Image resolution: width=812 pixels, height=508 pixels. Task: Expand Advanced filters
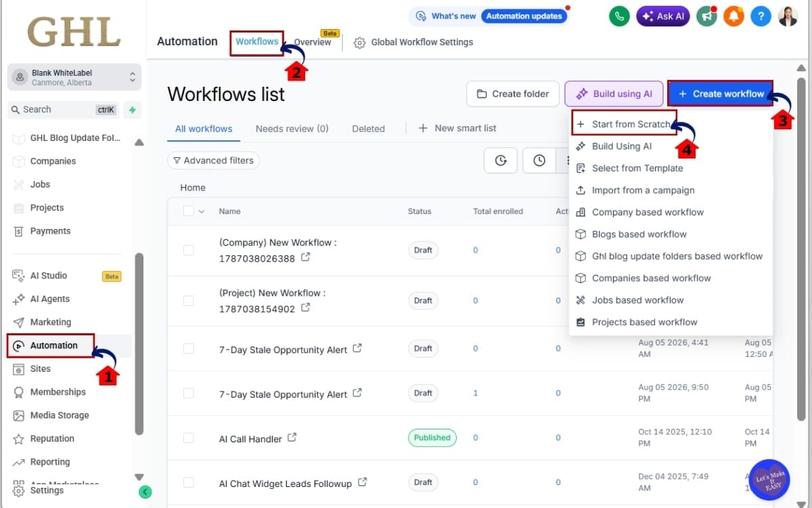tap(213, 161)
